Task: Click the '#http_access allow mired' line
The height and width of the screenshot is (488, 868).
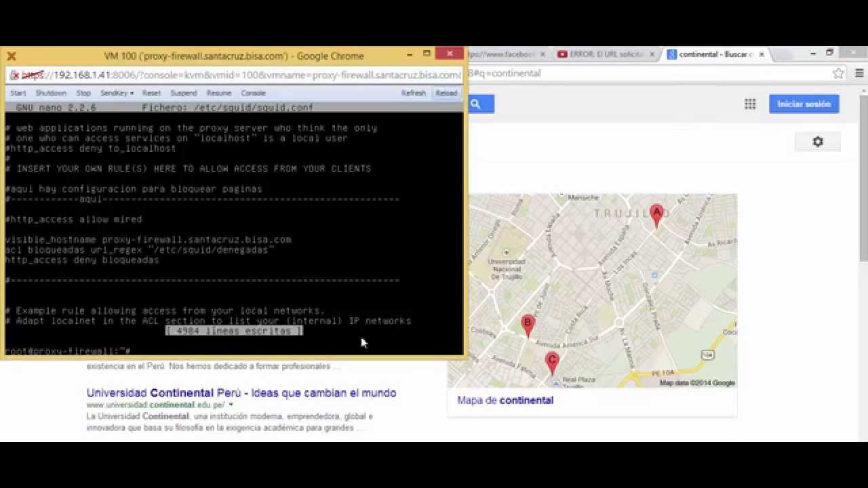Action: click(x=73, y=220)
